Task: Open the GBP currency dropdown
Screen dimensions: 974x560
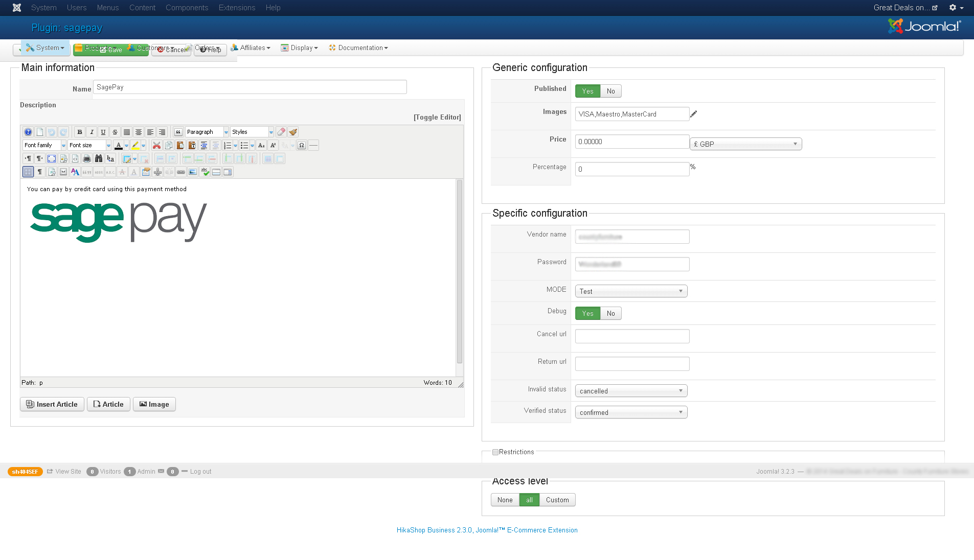Action: pos(746,144)
